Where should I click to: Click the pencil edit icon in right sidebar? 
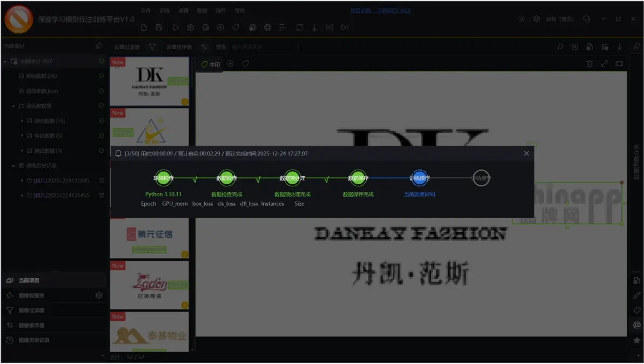pos(636,295)
